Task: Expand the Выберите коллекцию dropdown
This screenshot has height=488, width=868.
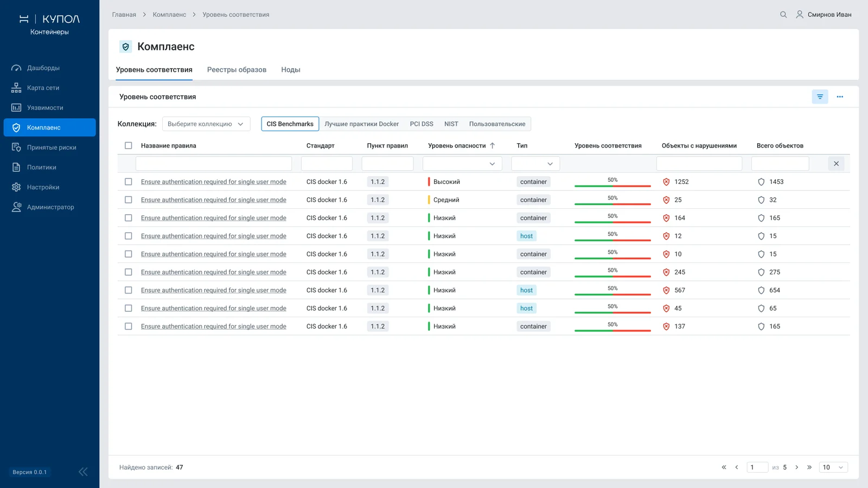Action: pyautogui.click(x=206, y=124)
